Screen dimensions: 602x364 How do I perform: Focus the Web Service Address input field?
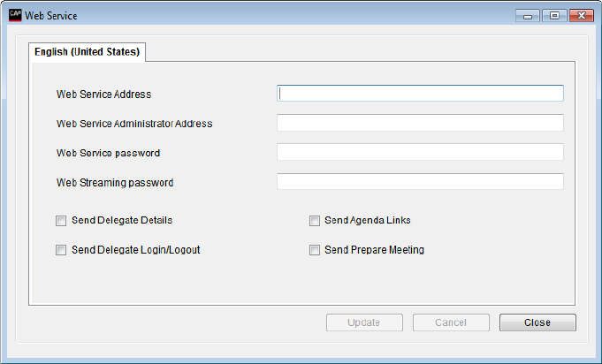click(x=420, y=94)
